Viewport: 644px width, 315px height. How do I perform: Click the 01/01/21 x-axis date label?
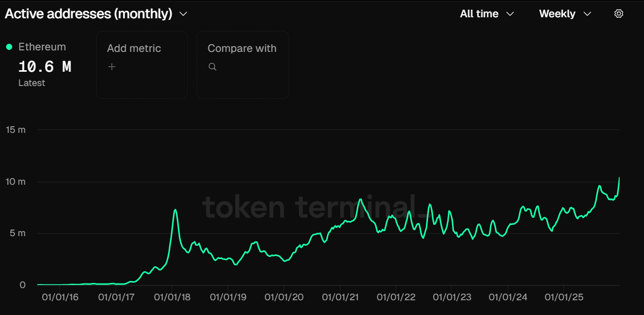tap(341, 297)
